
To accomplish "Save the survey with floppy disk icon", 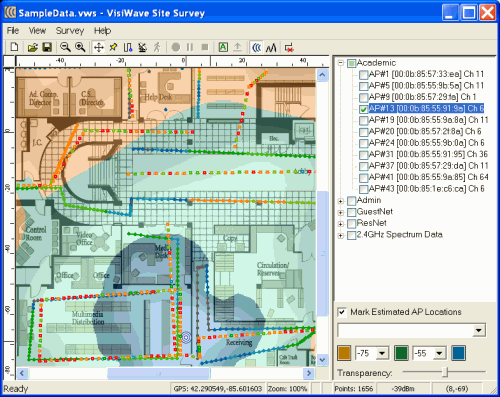I will 47,47.
